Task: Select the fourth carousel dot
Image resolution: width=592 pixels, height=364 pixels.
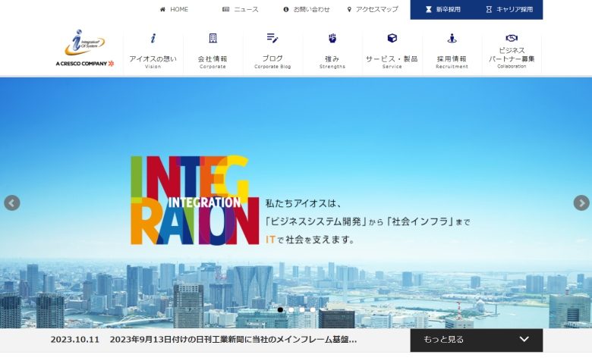Action: [x=313, y=309]
